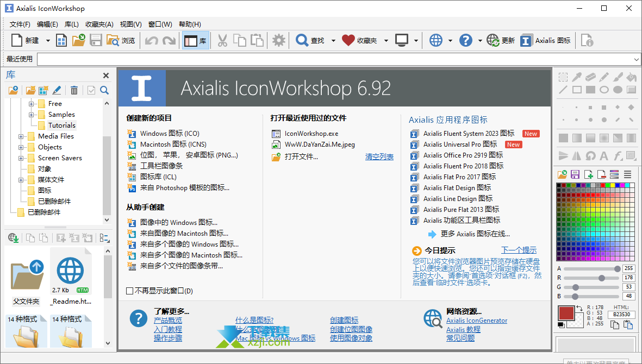Click the 查找 search magnifier icon

(302, 41)
